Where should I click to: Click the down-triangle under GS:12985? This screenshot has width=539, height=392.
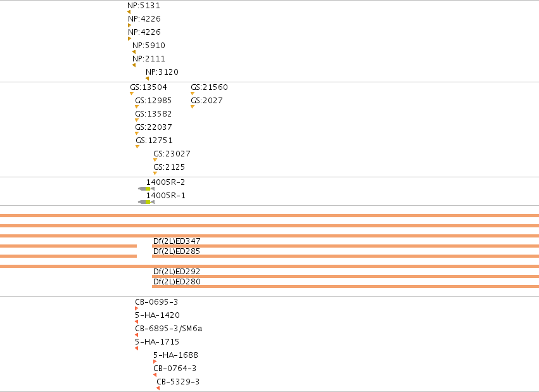137,107
